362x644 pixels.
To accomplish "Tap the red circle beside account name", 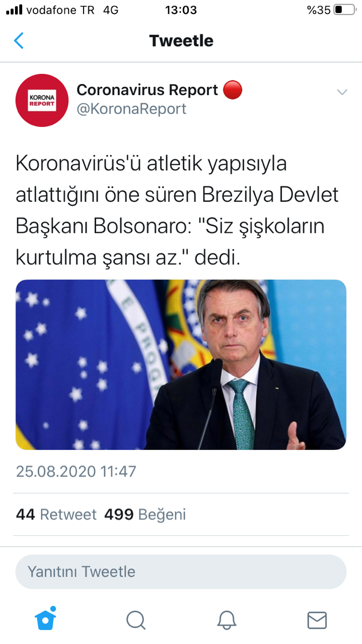I will coord(233,90).
